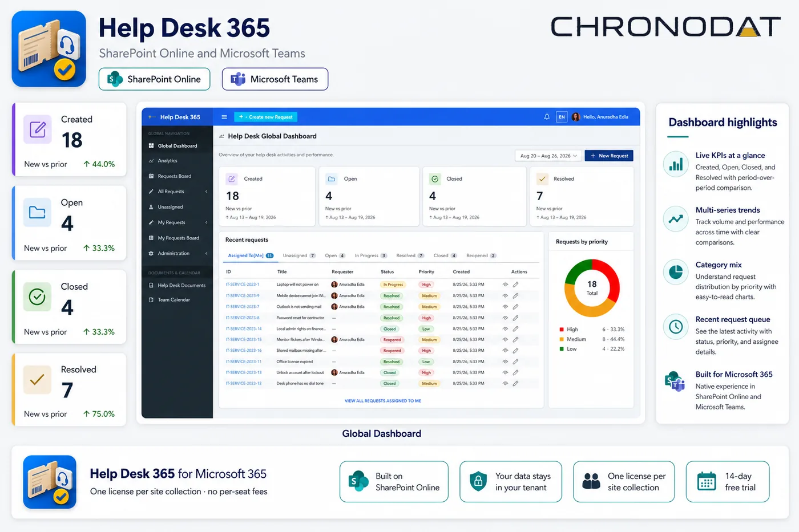Expand the All Requests sidebar chevron
The image size is (799, 532).
pos(206,192)
